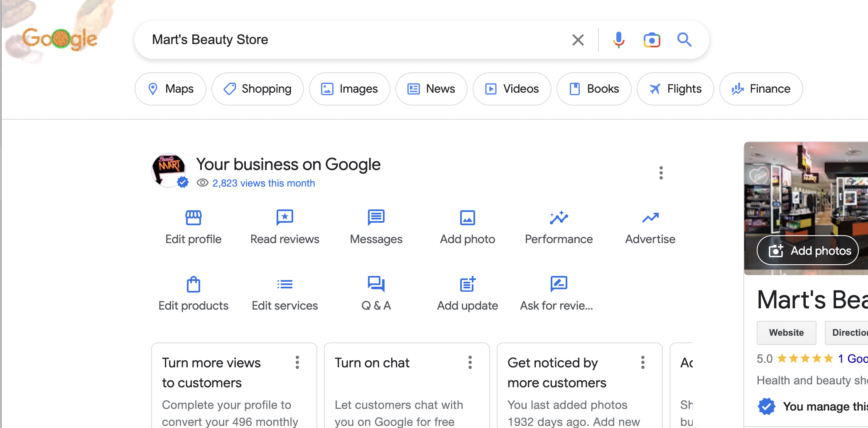
Task: Click the search field containing Mart's Beauty Store
Action: [353, 40]
